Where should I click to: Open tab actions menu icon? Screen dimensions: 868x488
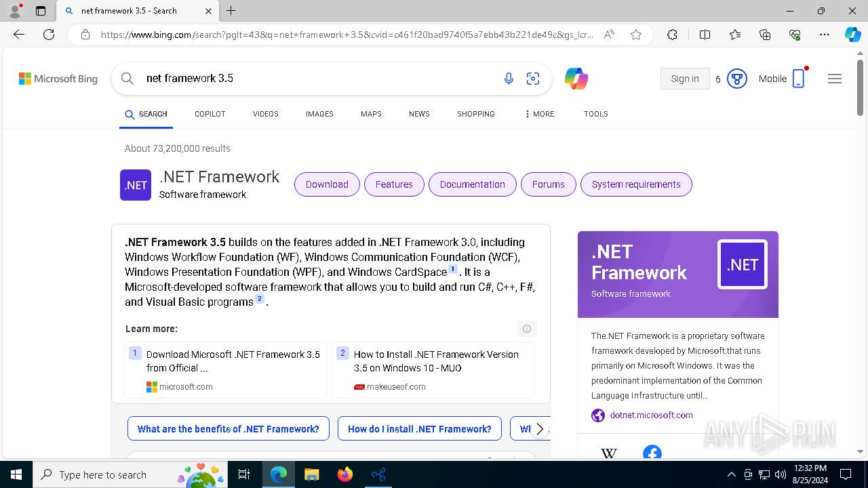pyautogui.click(x=41, y=11)
